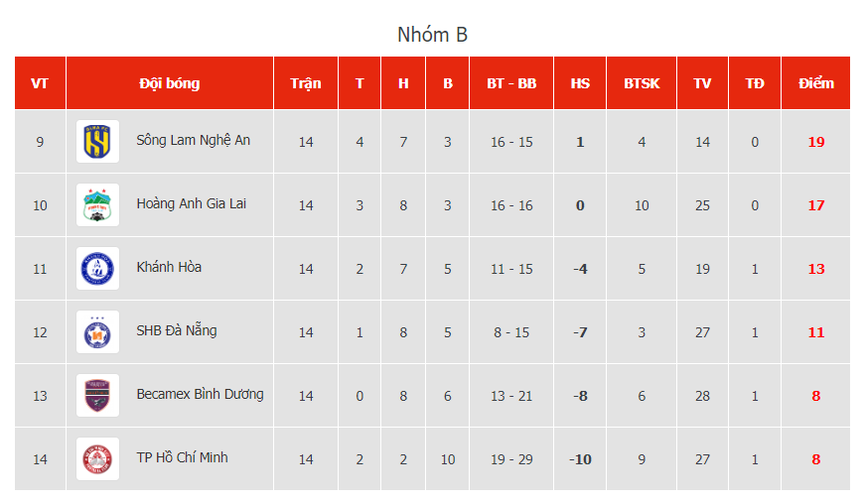Screen dimensions: 864x504
Task: Click the Sông Lam Nghệ An club logo
Action: (97, 142)
